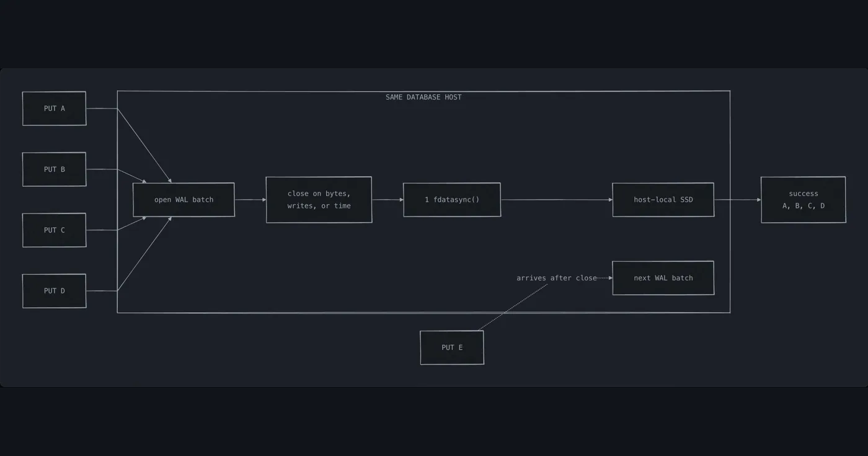
Task: Select the 1 fdatasync() node
Action: 452,200
